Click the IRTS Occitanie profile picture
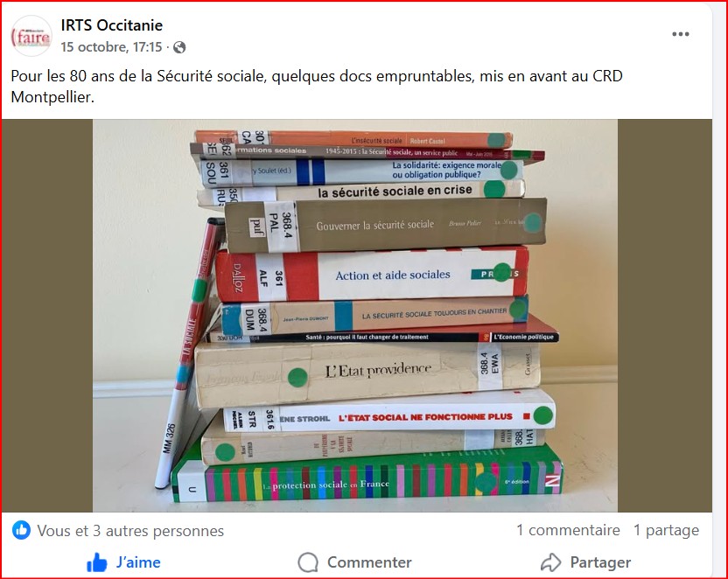This screenshot has height=579, width=728. [31, 36]
